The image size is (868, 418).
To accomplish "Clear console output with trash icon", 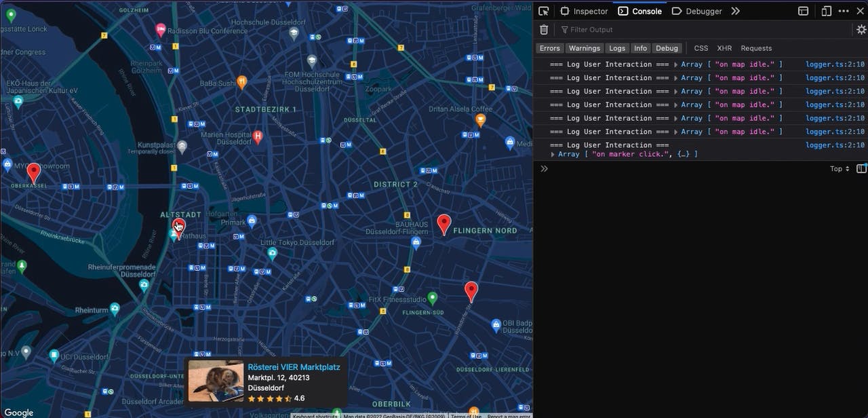I will 544,30.
